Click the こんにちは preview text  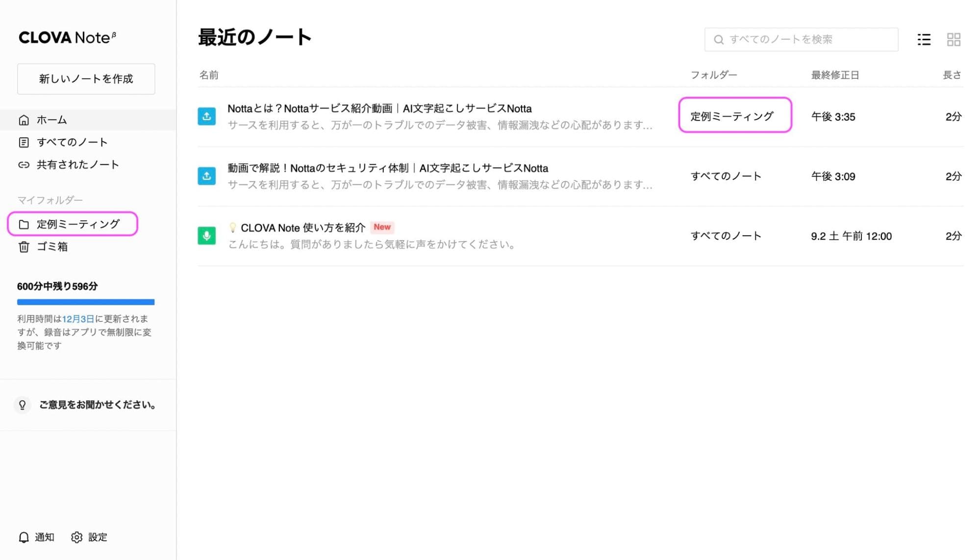point(373,244)
